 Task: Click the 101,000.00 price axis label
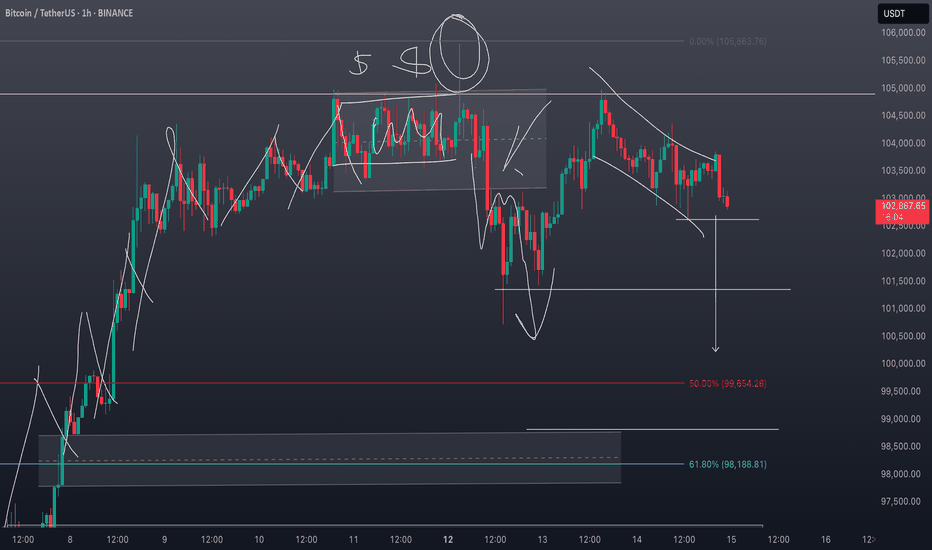point(903,308)
